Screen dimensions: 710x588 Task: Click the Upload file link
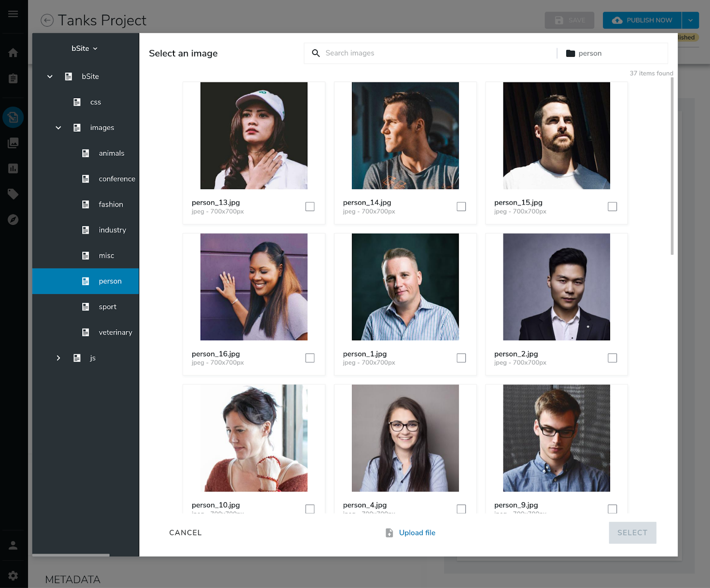417,533
